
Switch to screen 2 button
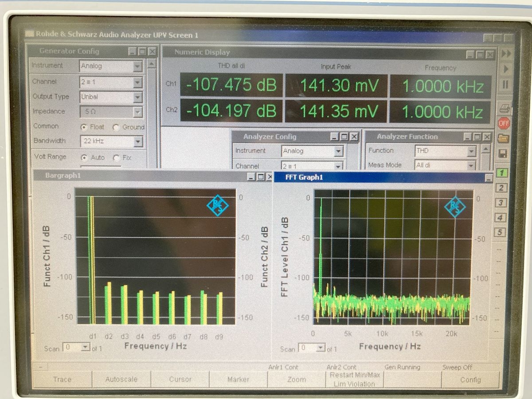tap(501, 188)
